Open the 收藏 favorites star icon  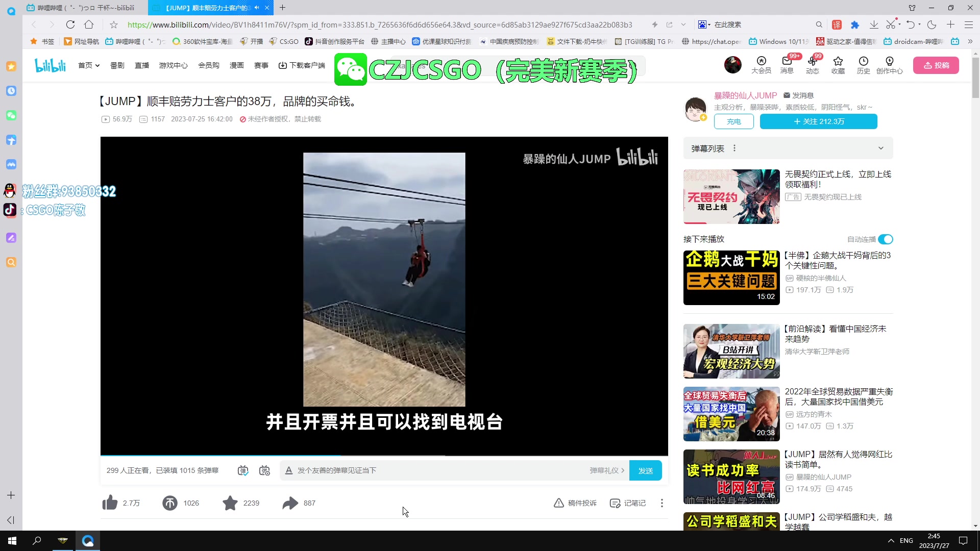[x=838, y=65]
